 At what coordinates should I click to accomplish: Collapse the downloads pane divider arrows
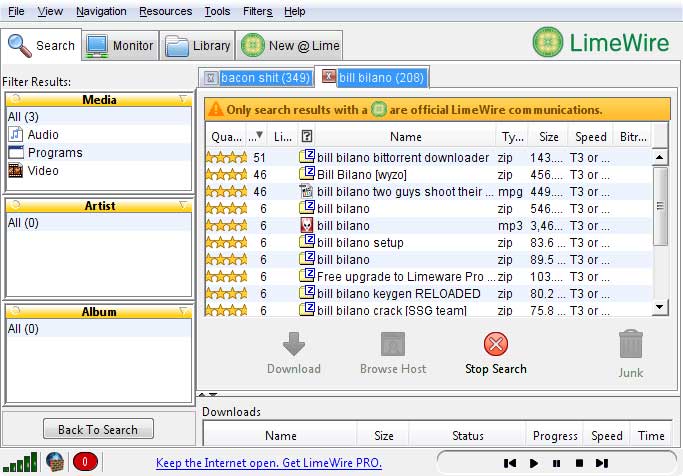tap(208, 395)
